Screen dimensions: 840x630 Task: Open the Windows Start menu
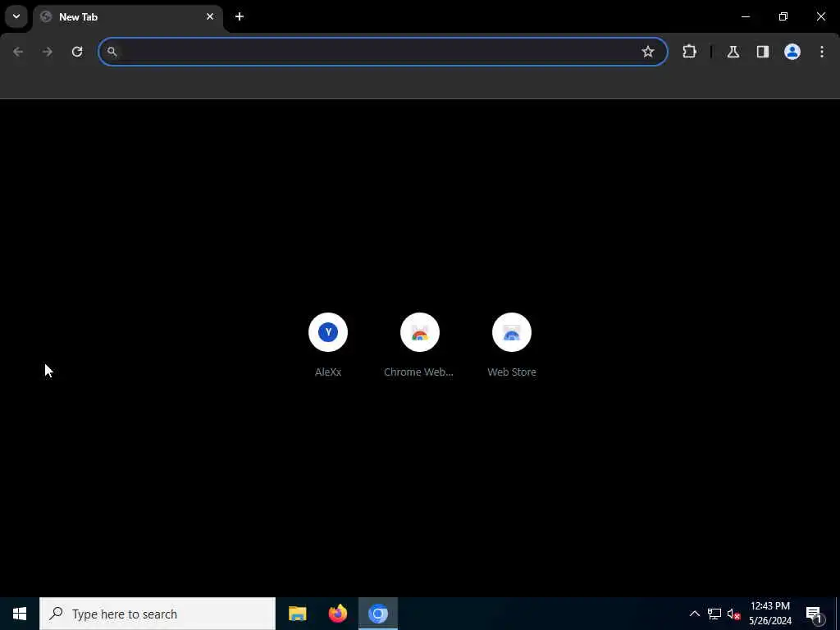coord(20,614)
